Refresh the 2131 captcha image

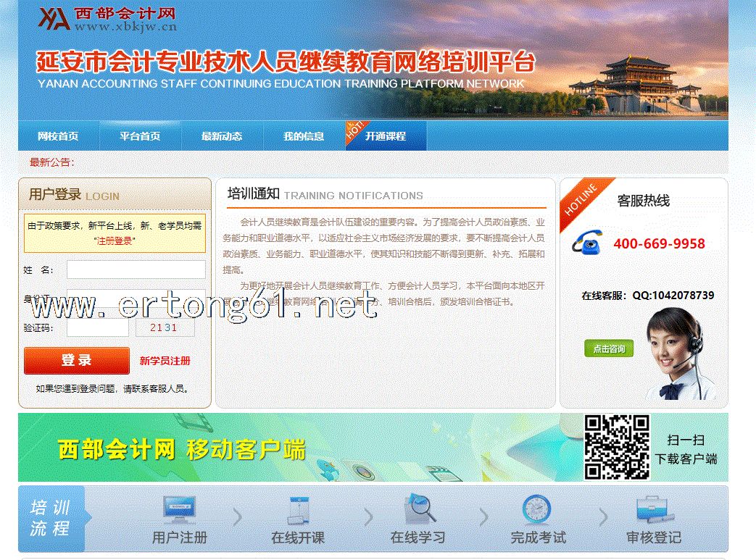165,327
